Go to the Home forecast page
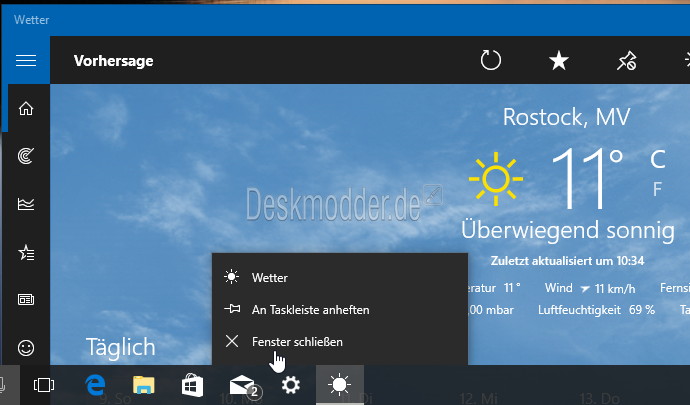The width and height of the screenshot is (690, 405). point(26,108)
